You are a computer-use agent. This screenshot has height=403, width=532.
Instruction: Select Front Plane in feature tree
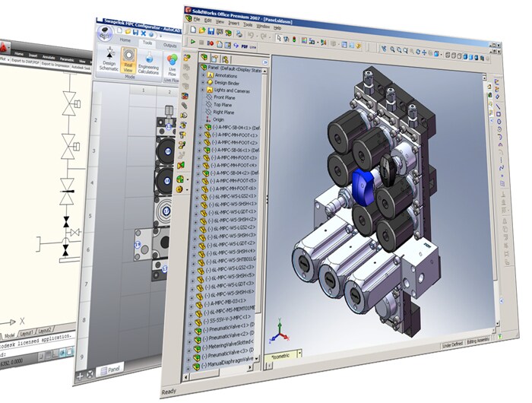pyautogui.click(x=223, y=97)
